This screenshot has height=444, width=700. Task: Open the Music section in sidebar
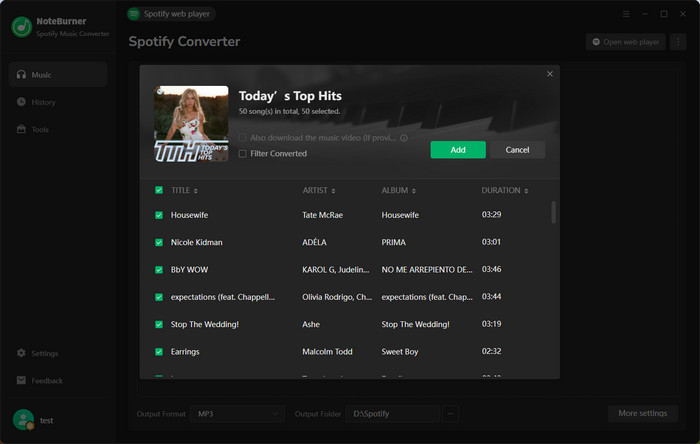(58, 75)
